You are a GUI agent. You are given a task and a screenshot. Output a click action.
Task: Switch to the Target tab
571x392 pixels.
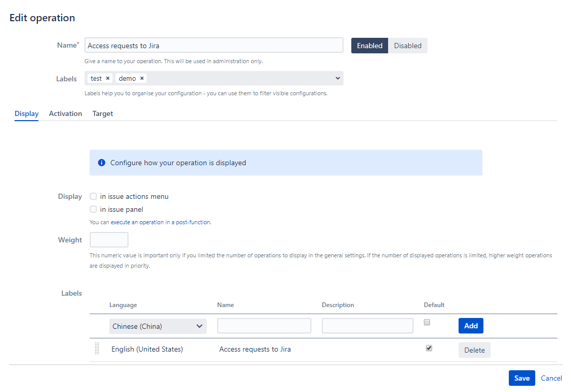tap(103, 113)
